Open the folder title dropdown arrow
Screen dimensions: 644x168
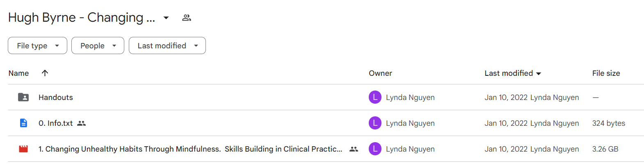pos(166,18)
